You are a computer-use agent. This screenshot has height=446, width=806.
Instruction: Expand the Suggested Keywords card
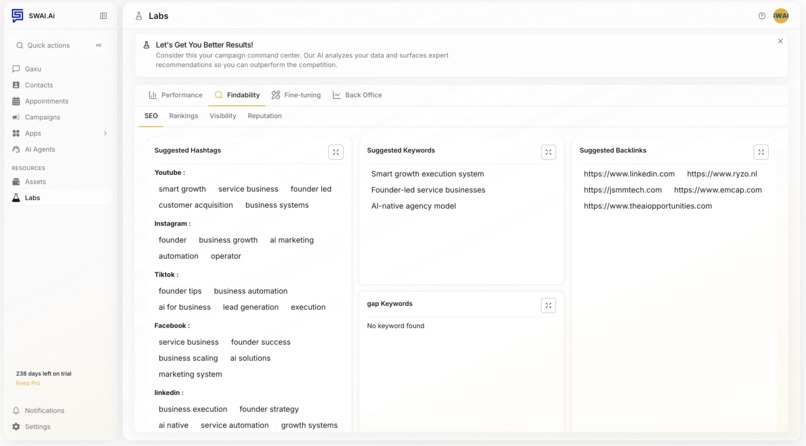click(x=548, y=152)
